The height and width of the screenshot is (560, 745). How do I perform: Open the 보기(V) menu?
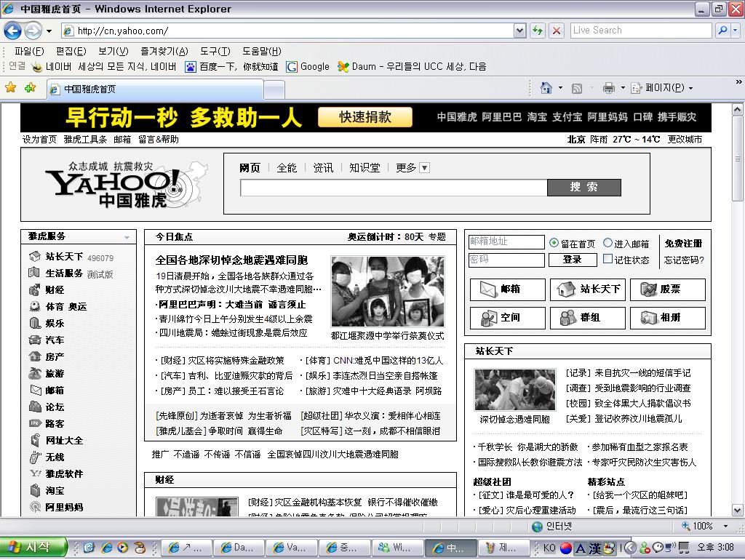click(x=113, y=51)
